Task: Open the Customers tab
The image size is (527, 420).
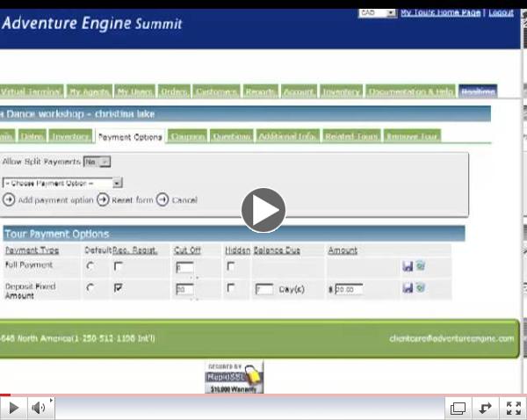Action: tap(216, 91)
